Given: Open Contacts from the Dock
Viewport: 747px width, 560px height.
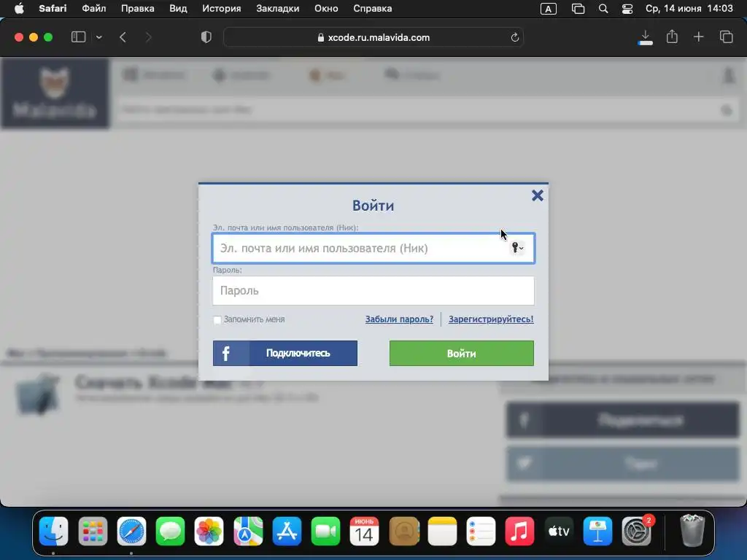Looking at the screenshot, I should tap(404, 531).
